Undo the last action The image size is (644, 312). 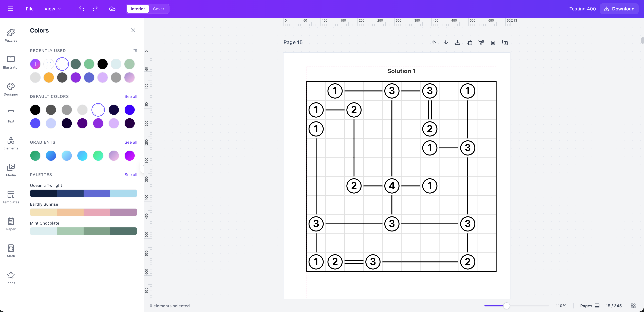tap(82, 9)
